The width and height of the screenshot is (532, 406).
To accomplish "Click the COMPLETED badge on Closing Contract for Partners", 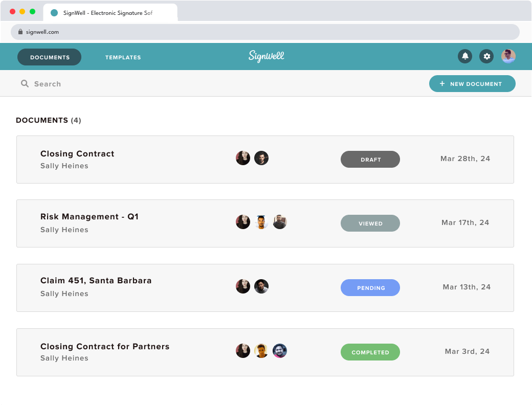I will point(370,352).
